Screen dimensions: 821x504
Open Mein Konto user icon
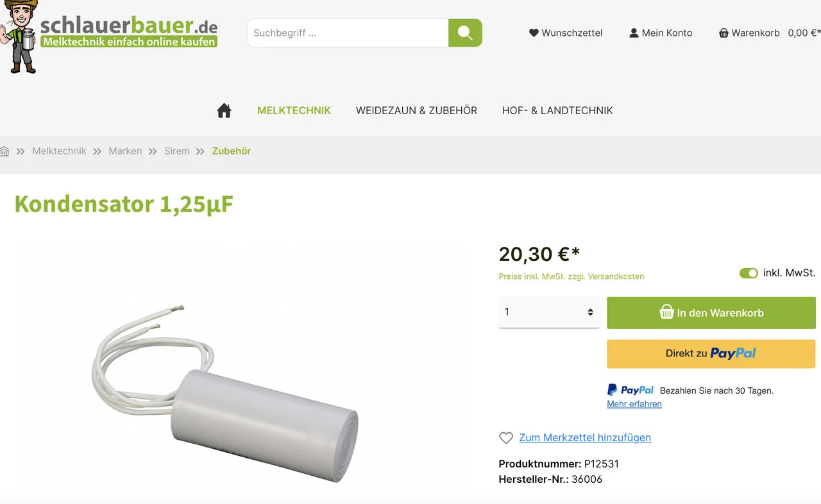click(x=634, y=33)
